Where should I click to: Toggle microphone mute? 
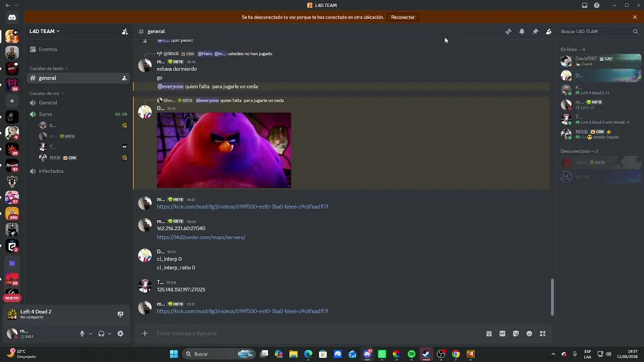pyautogui.click(x=82, y=333)
